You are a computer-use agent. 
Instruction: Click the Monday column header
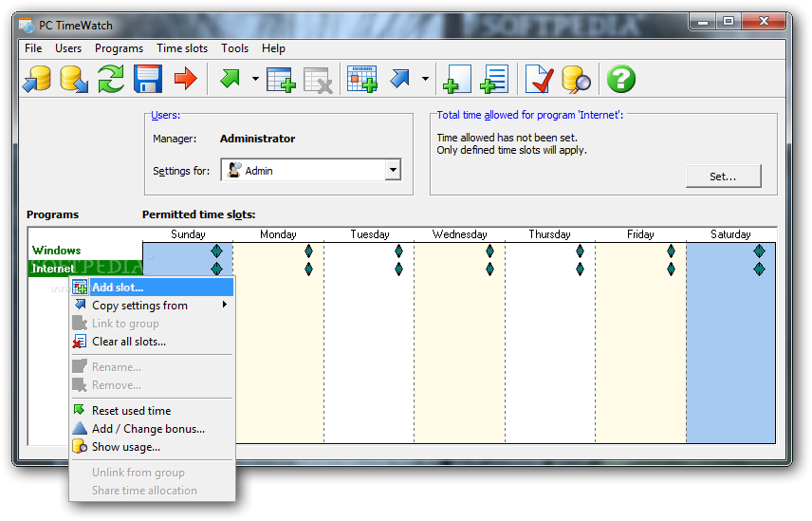pyautogui.click(x=278, y=234)
